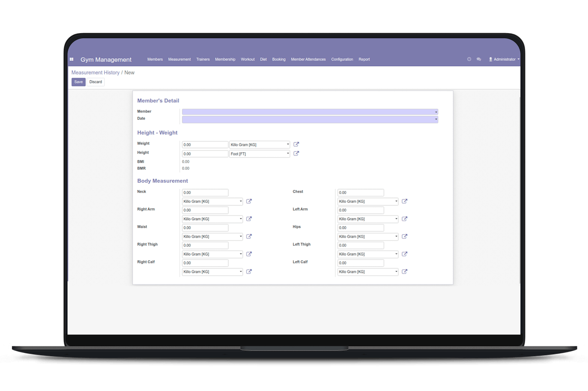Focus the Weight value input

(x=205, y=145)
